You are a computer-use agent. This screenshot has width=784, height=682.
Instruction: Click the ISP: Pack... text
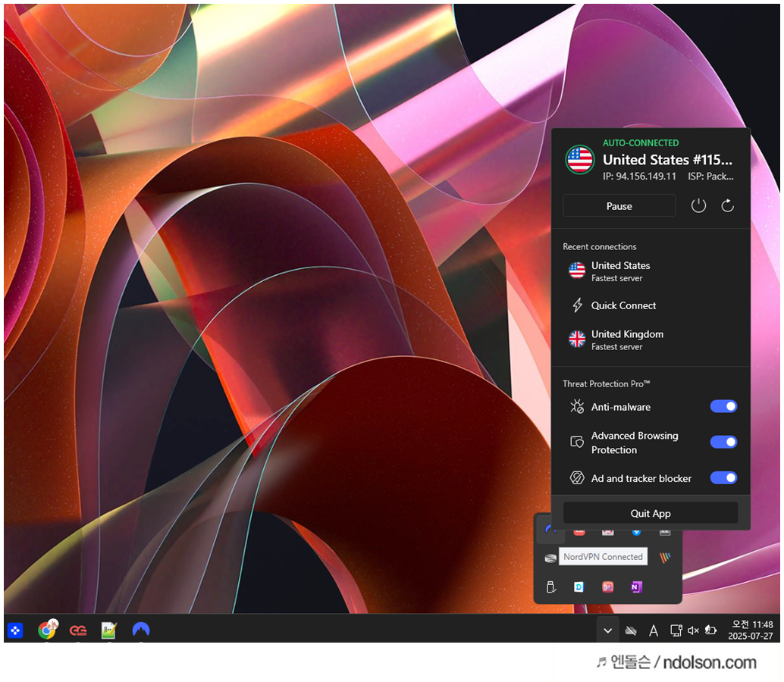point(710,177)
